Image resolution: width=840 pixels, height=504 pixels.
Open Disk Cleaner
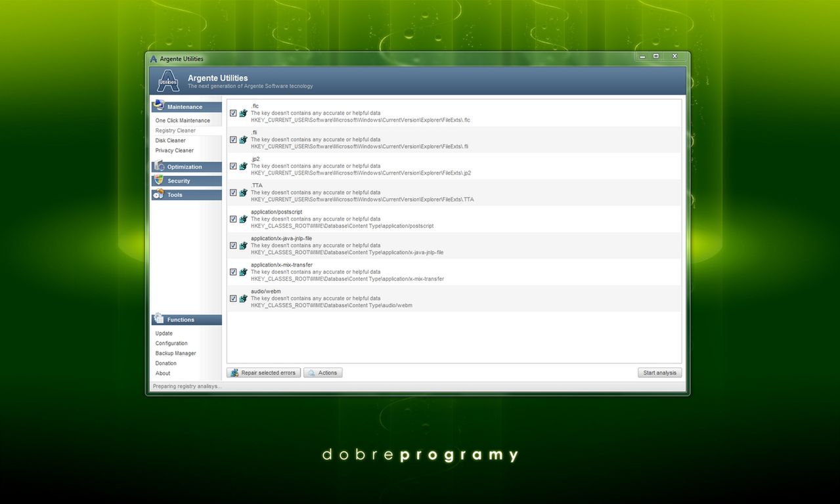(170, 140)
